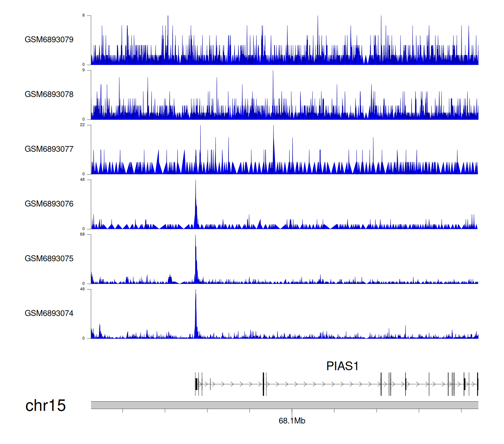Screen dimensions: 504x444
Task: Click y-axis maximum 9 on GSM6893078
Action: [x=84, y=70]
